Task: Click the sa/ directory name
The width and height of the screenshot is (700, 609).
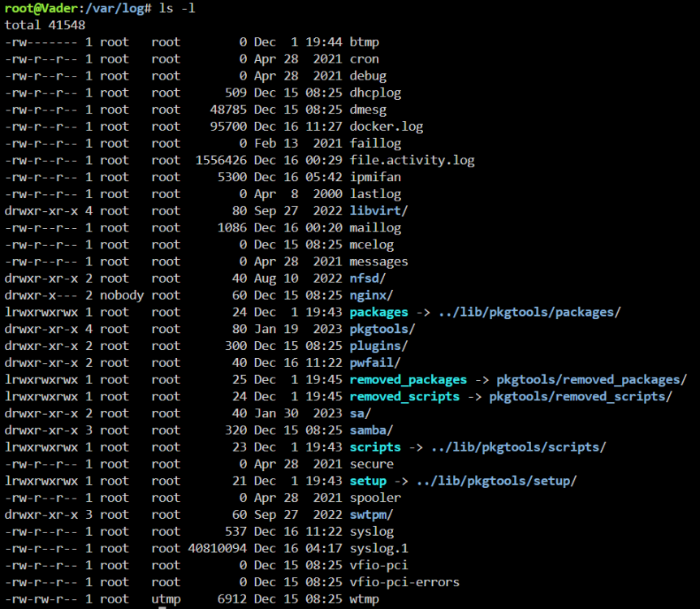Action: point(361,414)
